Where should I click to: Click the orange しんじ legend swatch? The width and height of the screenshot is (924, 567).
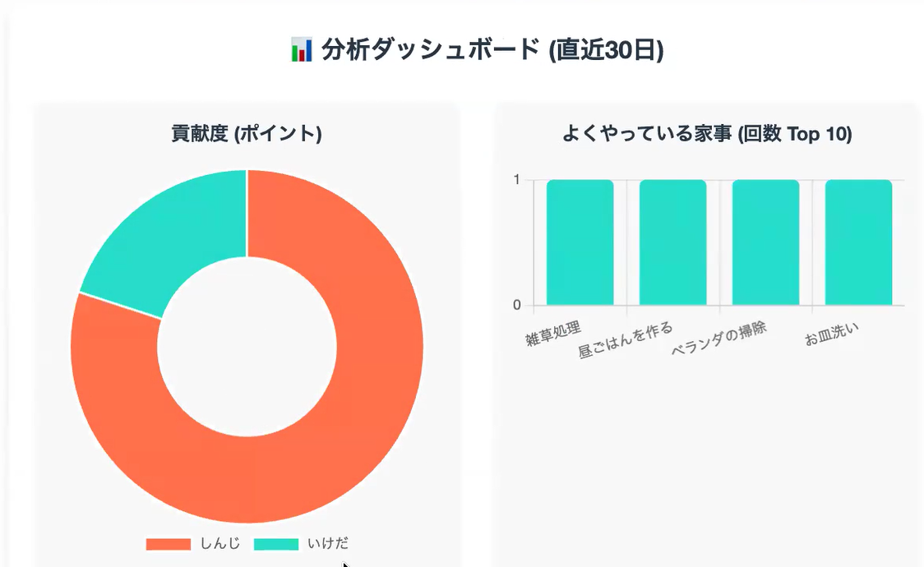(x=169, y=544)
